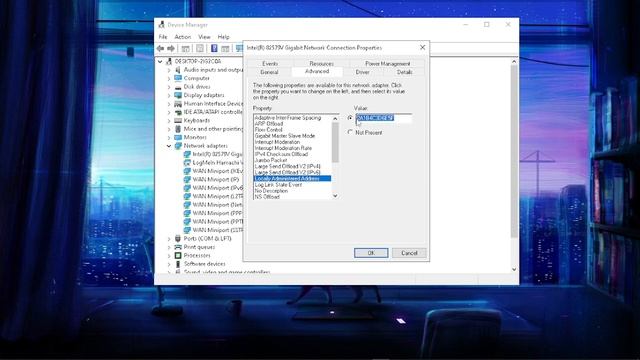Click the Property list scroll-up arrow
Image resolution: width=640 pixels, height=360 pixels.
click(x=335, y=119)
